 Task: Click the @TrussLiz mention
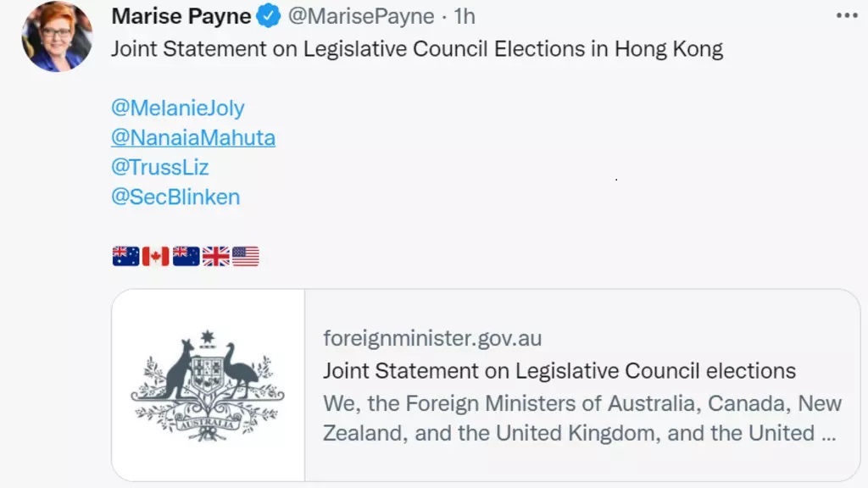coord(159,167)
